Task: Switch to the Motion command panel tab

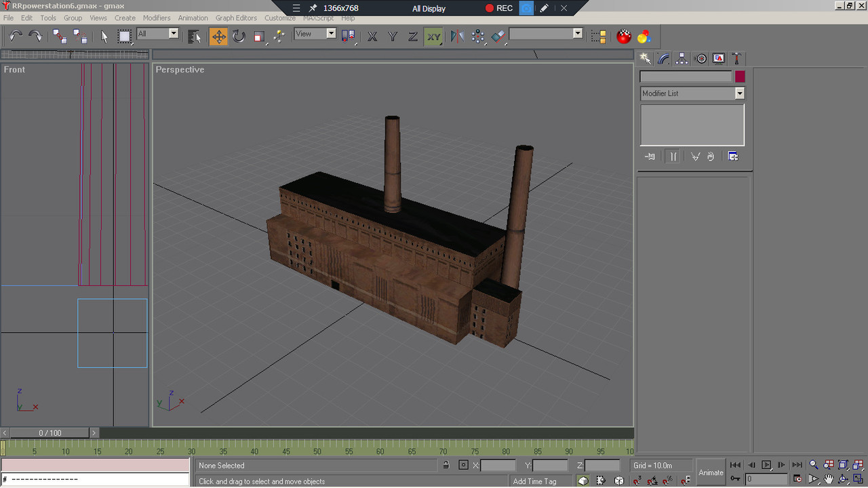Action: coord(701,59)
